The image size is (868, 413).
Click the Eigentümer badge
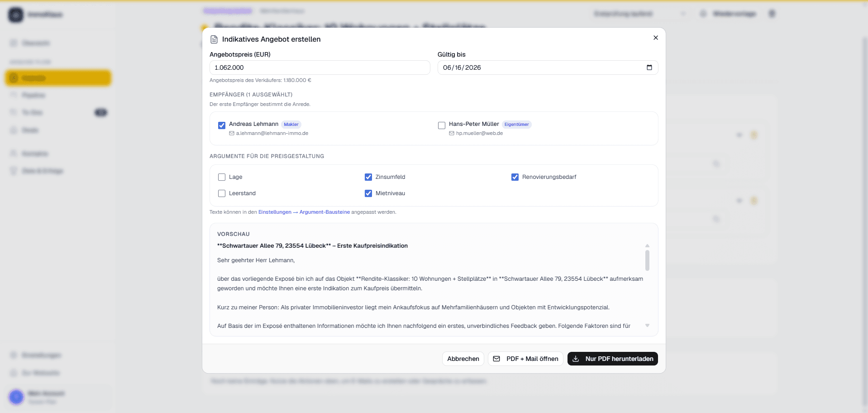(x=516, y=125)
